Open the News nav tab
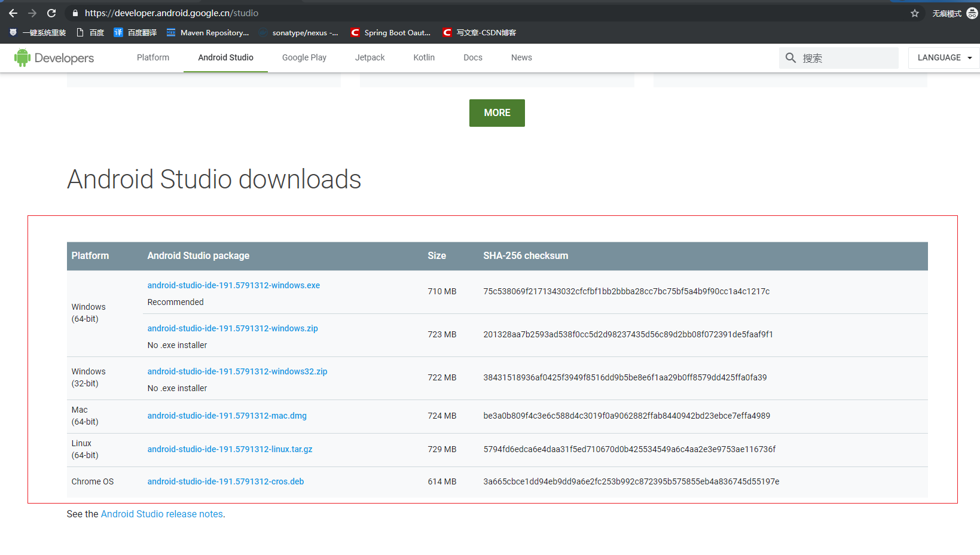The width and height of the screenshot is (980, 555). 521,57
